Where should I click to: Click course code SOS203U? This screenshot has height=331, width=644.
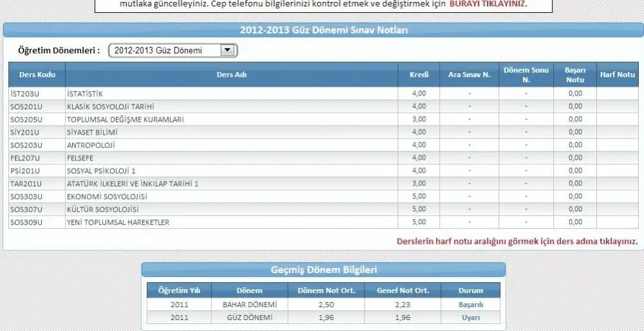pyautogui.click(x=26, y=145)
